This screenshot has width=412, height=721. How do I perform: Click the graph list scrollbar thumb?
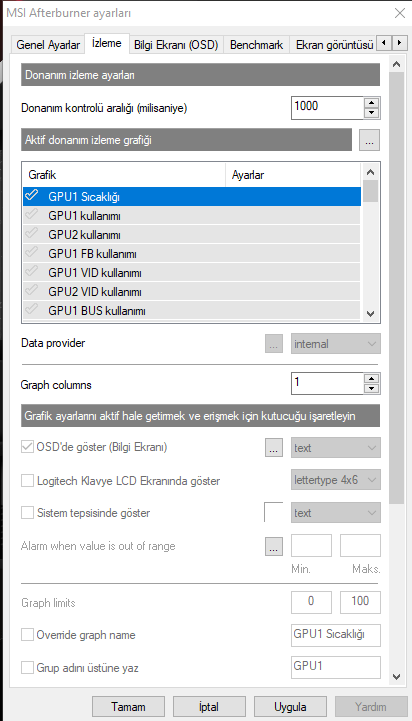[x=370, y=191]
